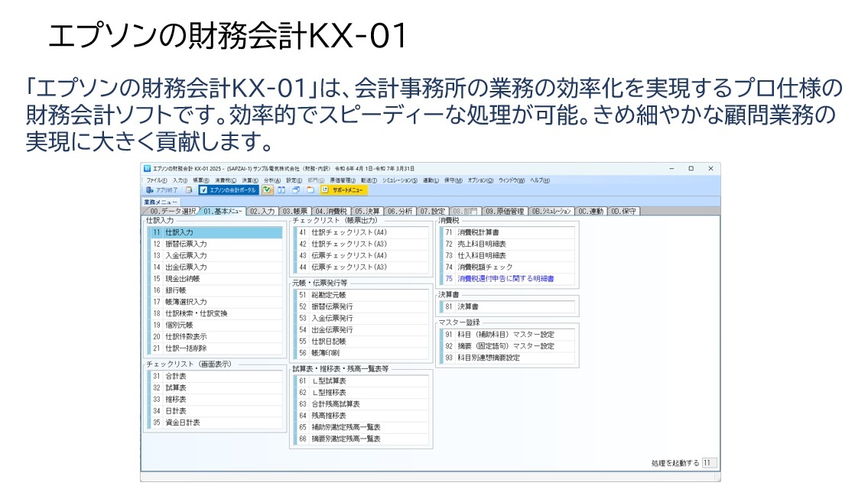Open the 設定(E) menu in the menu bar
This screenshot has height=489, width=868.
pos(294,180)
